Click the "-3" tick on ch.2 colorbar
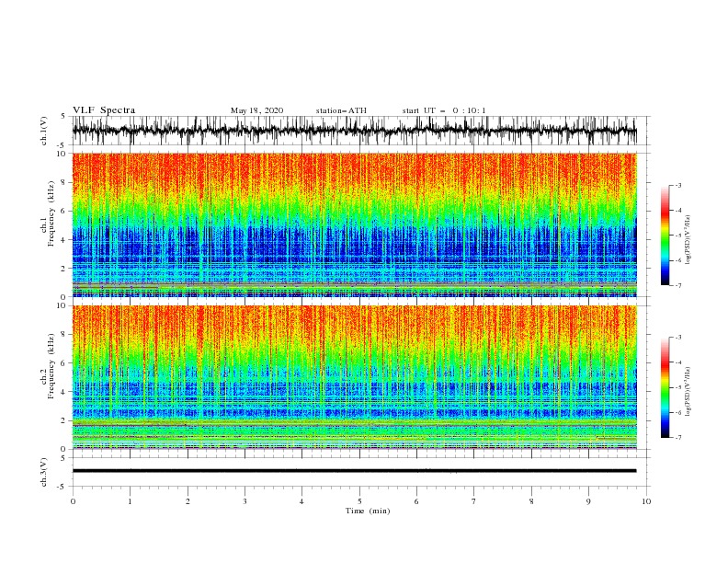The width and height of the screenshot is (728, 563). [x=677, y=338]
